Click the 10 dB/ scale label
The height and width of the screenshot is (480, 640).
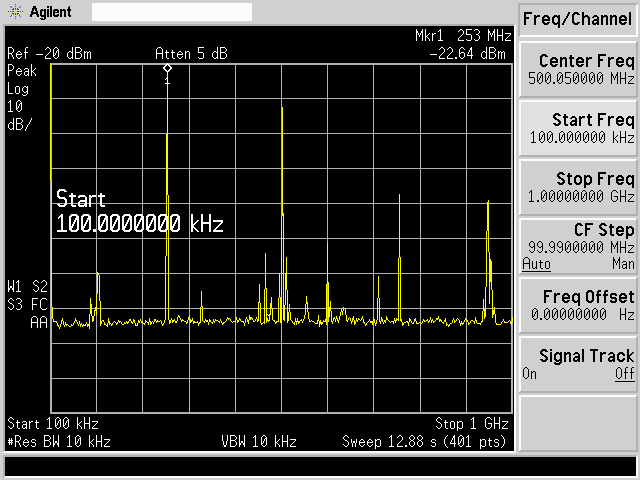pos(19,116)
